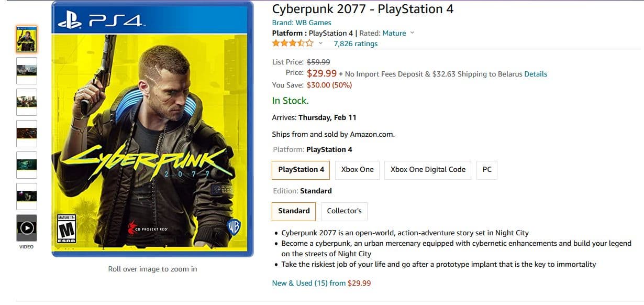This screenshot has width=644, height=305.
Task: Choose the PlayStation 4 platform option
Action: tap(301, 170)
